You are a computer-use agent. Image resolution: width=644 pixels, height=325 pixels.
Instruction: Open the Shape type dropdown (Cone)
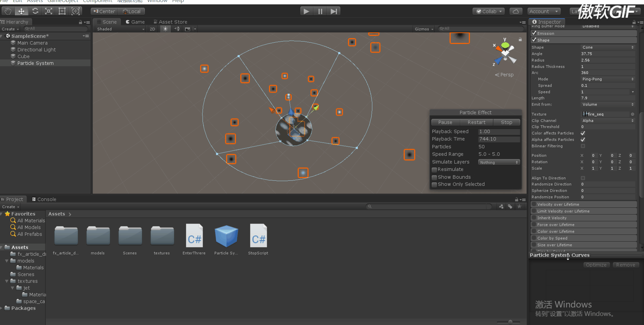[x=608, y=47]
